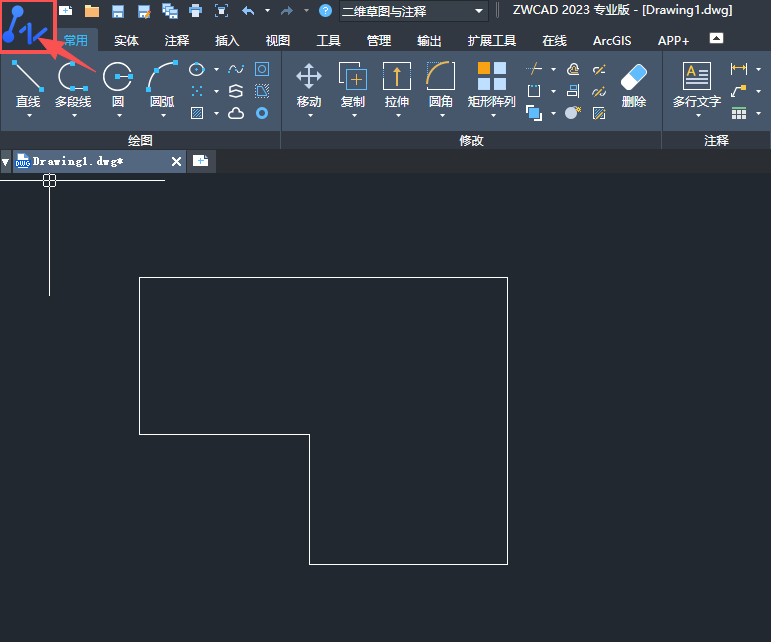Select the 多行文字 (Multiline Text) tool
The width and height of the screenshot is (771, 642).
(x=697, y=85)
